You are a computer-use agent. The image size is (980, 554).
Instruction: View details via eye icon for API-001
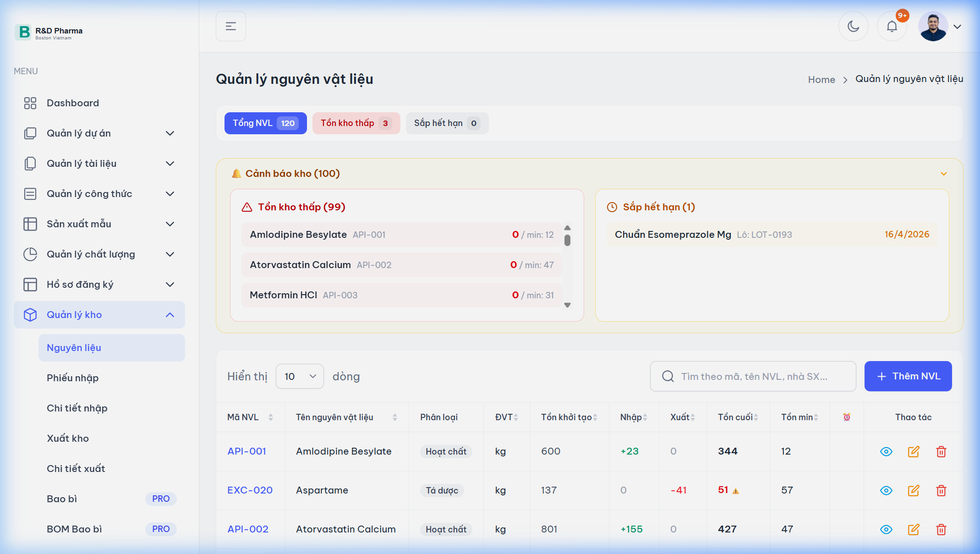pyautogui.click(x=886, y=451)
